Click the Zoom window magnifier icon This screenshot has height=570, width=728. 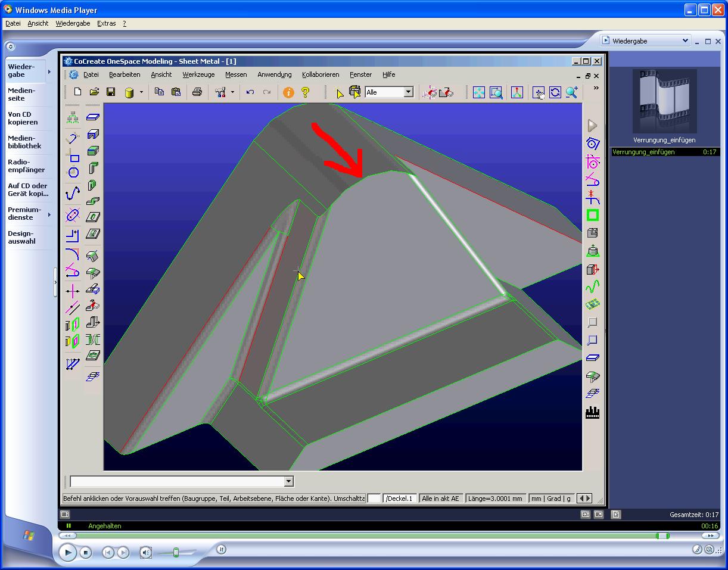tap(496, 92)
